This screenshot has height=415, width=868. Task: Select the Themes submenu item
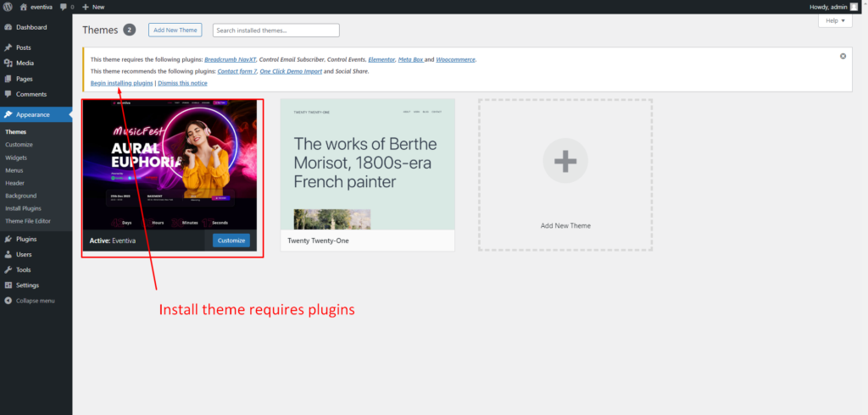pos(15,131)
